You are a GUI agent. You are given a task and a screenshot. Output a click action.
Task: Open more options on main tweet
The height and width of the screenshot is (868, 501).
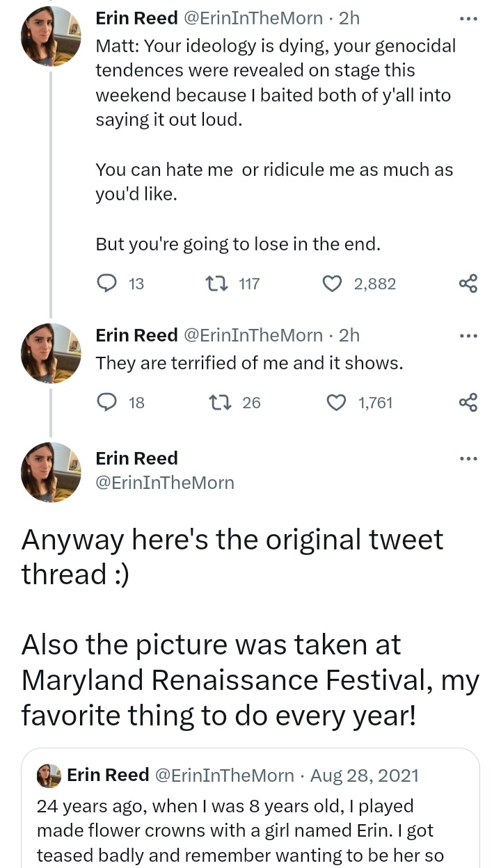click(469, 458)
